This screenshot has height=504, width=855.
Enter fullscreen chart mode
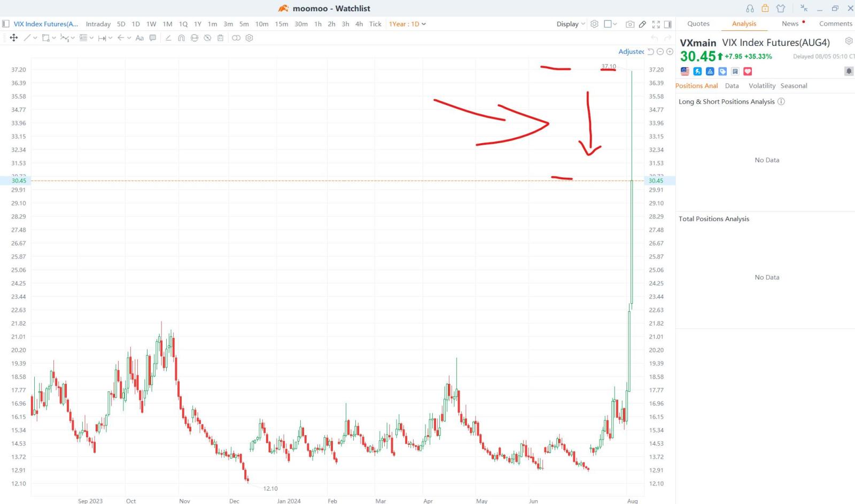click(656, 24)
